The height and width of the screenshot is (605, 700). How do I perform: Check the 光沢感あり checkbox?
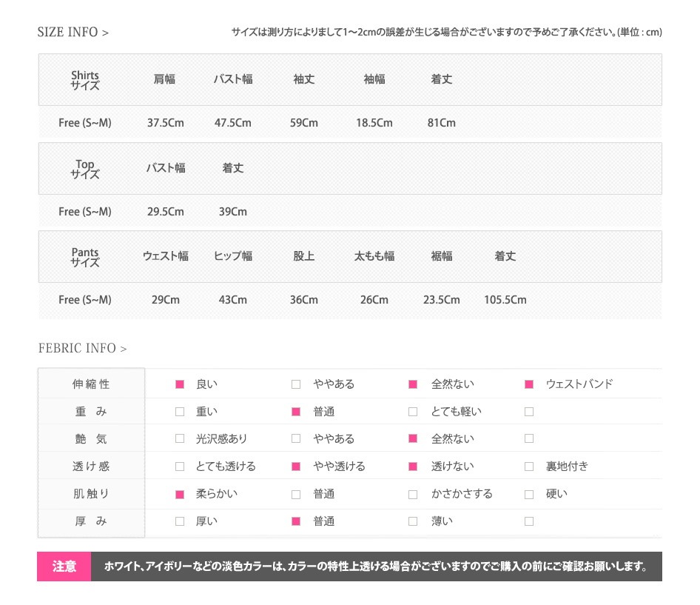click(x=180, y=438)
